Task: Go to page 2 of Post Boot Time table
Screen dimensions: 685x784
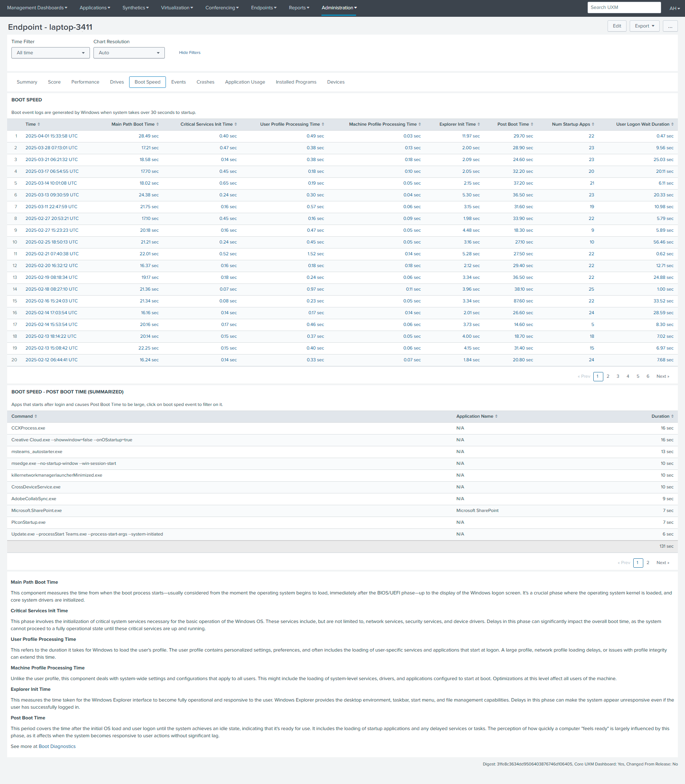Action: click(x=648, y=563)
